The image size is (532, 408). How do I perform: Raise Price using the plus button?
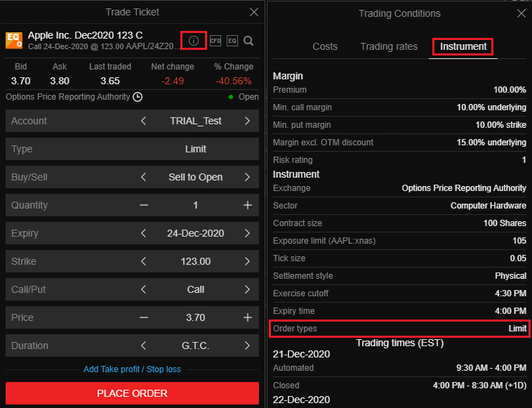pos(247,317)
